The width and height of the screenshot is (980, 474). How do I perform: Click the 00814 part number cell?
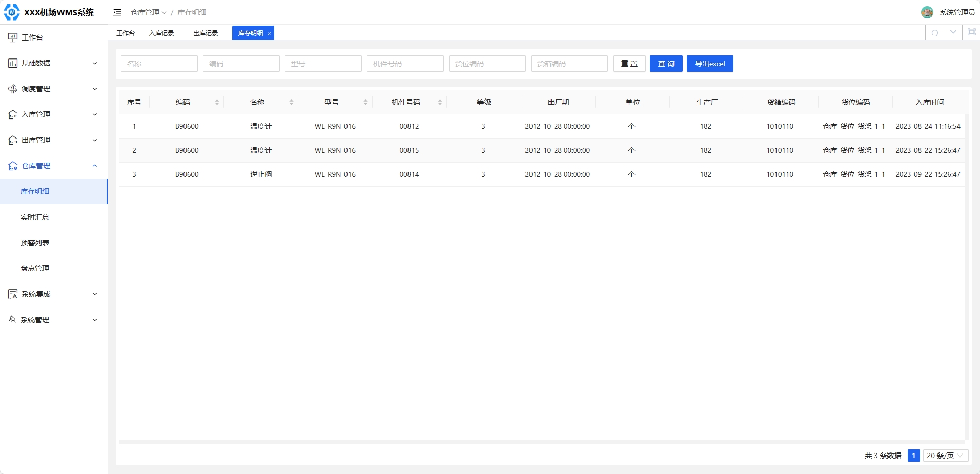(409, 174)
